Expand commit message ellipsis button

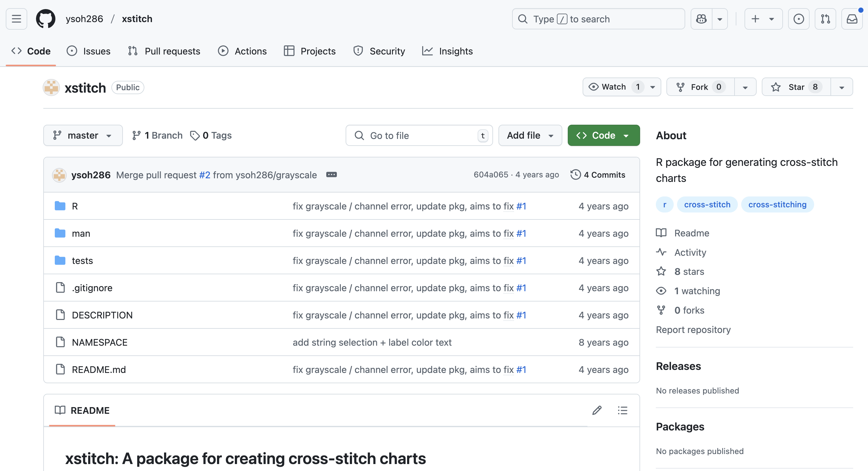pos(331,175)
